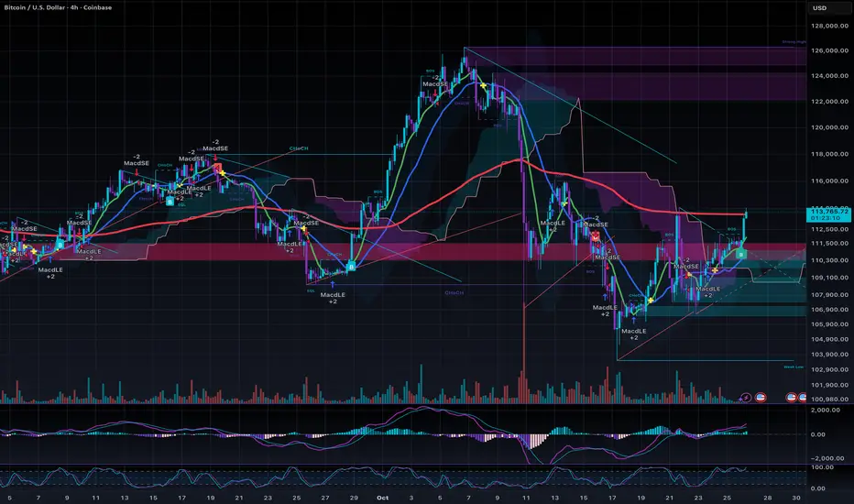Image resolution: width=854 pixels, height=504 pixels.
Task: Click the Bitcoin / U.S. Dollar symbol title
Action: [x=58, y=7]
